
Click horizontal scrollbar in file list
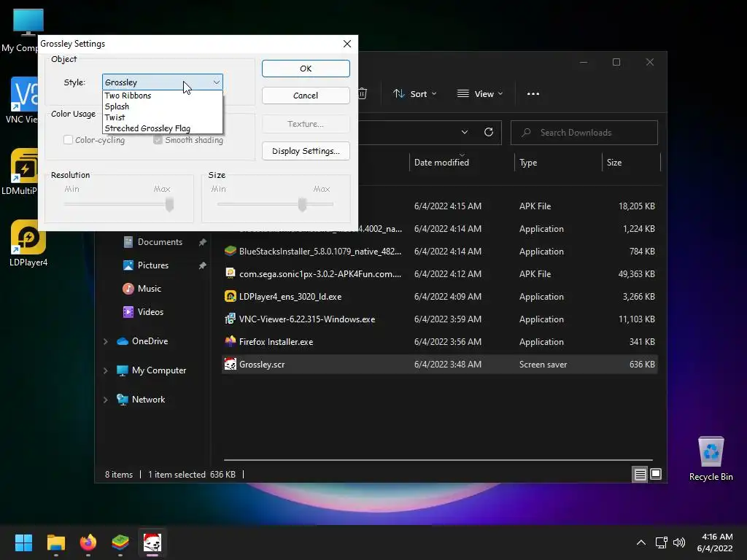(x=438, y=460)
